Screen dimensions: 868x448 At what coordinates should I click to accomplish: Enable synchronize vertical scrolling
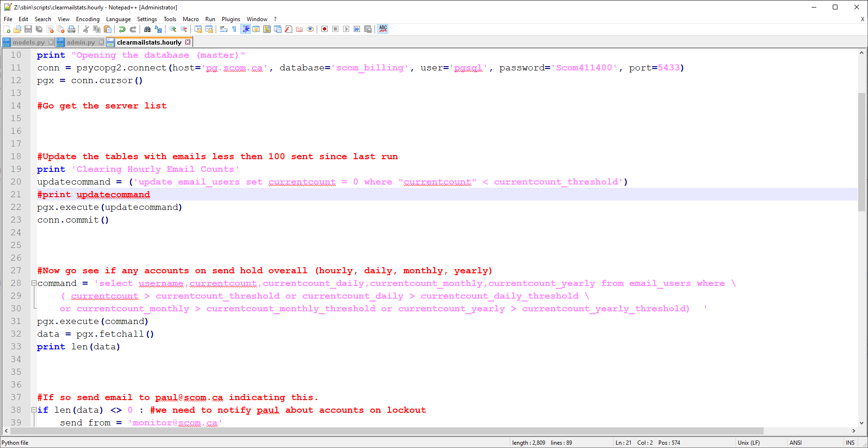[x=197, y=29]
